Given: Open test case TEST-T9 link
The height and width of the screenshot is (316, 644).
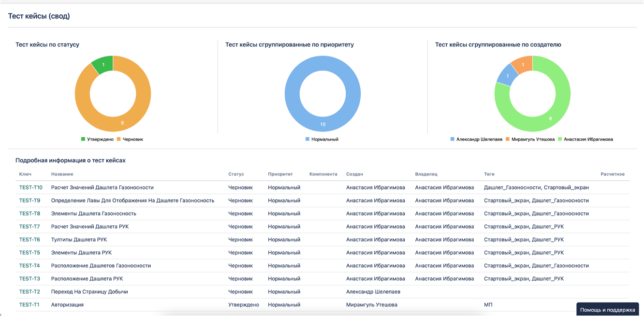Looking at the screenshot, I should (x=29, y=201).
